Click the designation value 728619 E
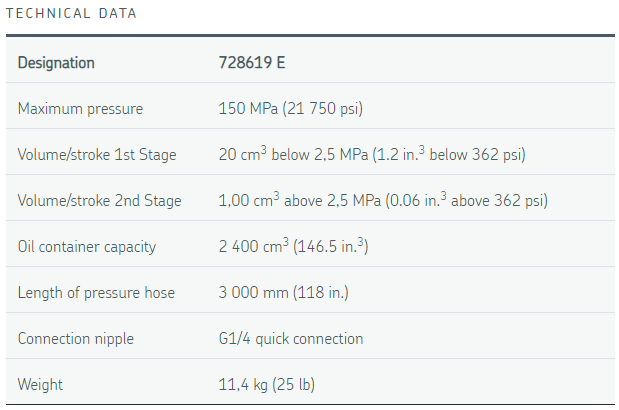The image size is (619, 410). click(252, 62)
